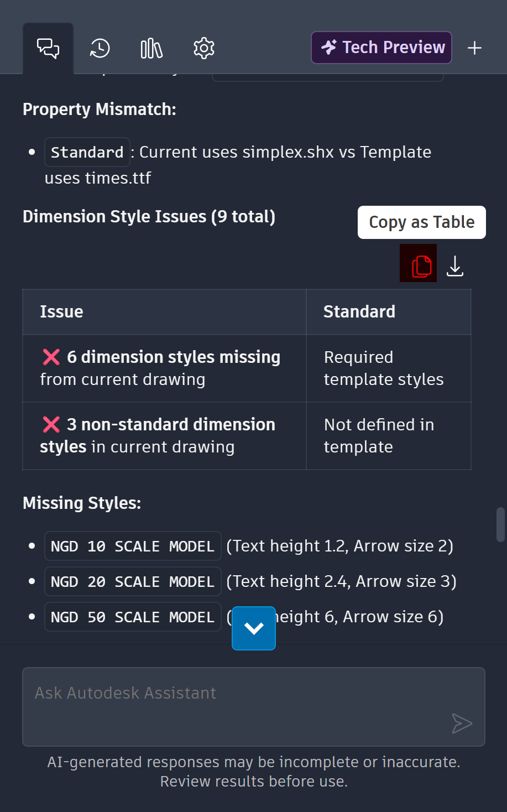Open the chat conversation tab
507x812 pixels.
tap(48, 49)
